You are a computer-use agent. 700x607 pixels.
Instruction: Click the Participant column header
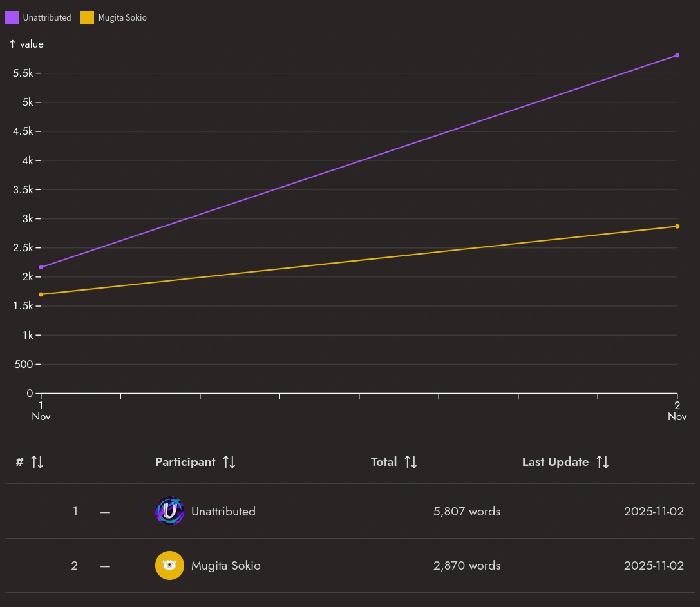pyautogui.click(x=185, y=461)
